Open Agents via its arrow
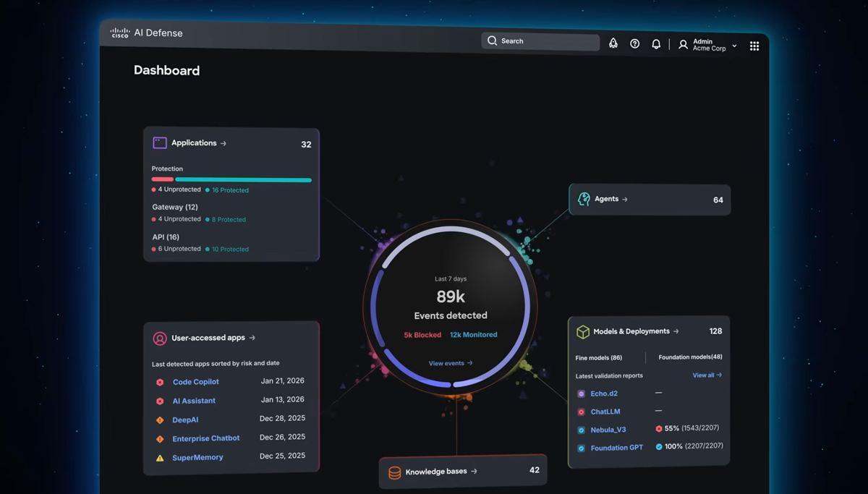Viewport: 868px width, 494px height. 625,199
